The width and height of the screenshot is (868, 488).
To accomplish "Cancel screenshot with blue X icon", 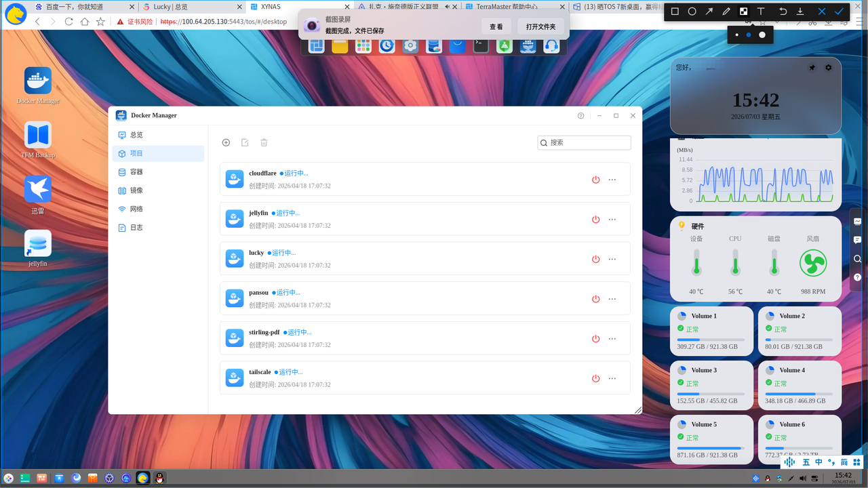I will (822, 12).
